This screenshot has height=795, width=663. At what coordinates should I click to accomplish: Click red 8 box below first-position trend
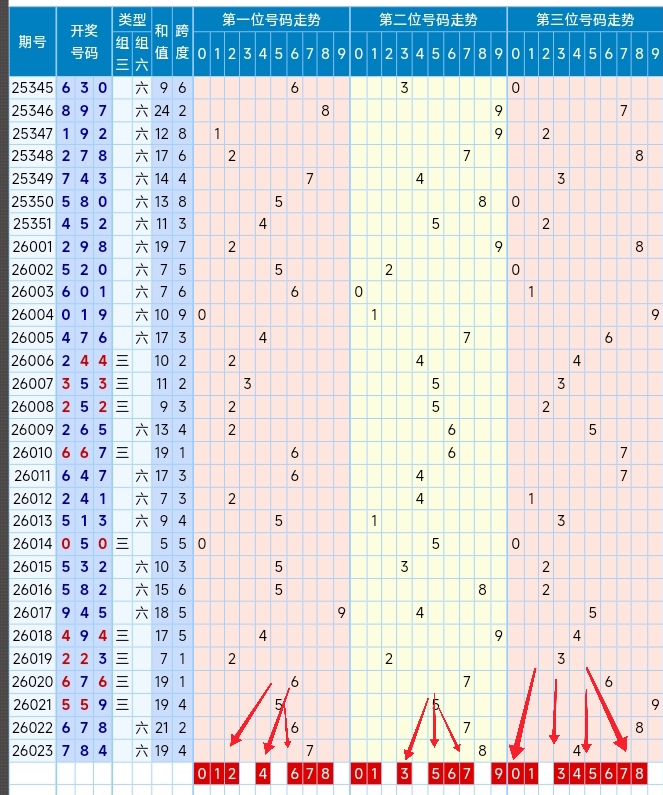(325, 773)
